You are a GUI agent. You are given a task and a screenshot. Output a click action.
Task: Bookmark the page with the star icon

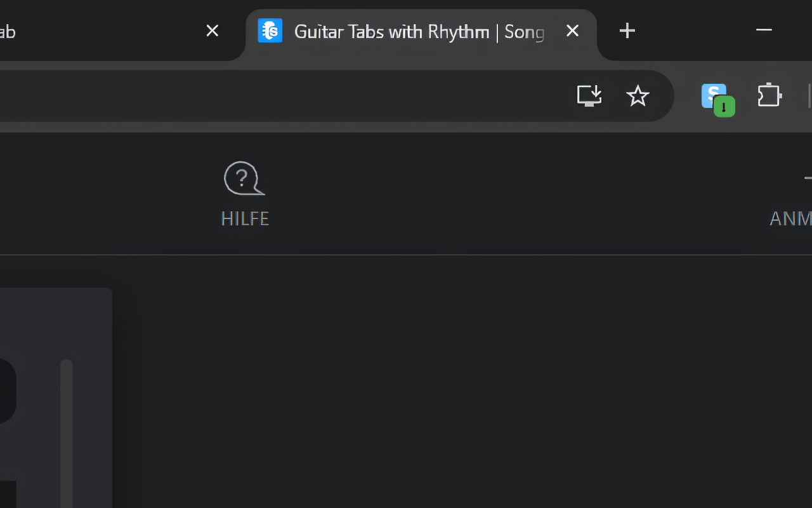tap(638, 96)
